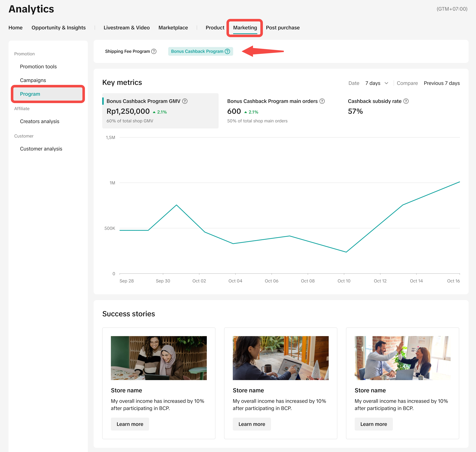Image resolution: width=476 pixels, height=452 pixels.
Task: Open Creators analysis page
Action: pyautogui.click(x=39, y=121)
